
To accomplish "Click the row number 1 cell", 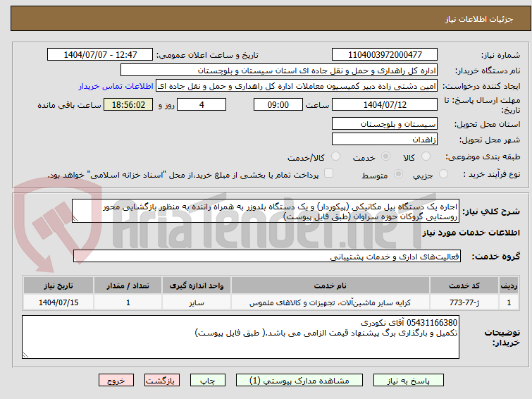I will click(x=509, y=302).
